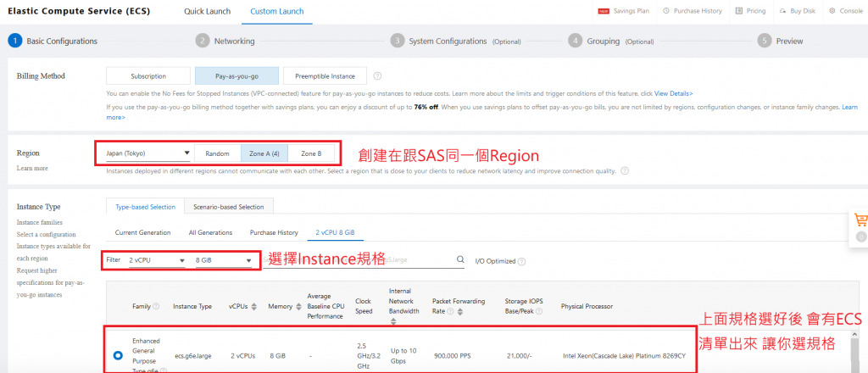The height and width of the screenshot is (373, 868).
Task: Click the Buy Disk cloud icon
Action: click(x=783, y=10)
